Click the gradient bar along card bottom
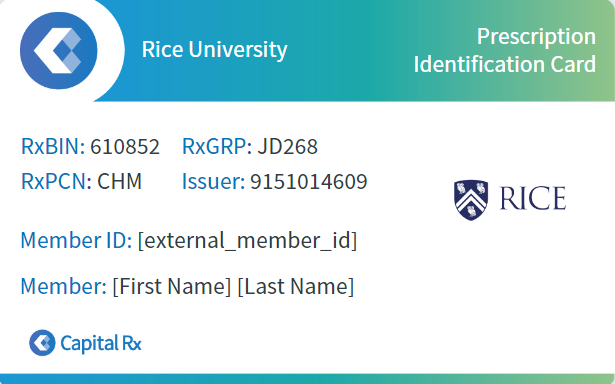615x384 pixels. 308,379
